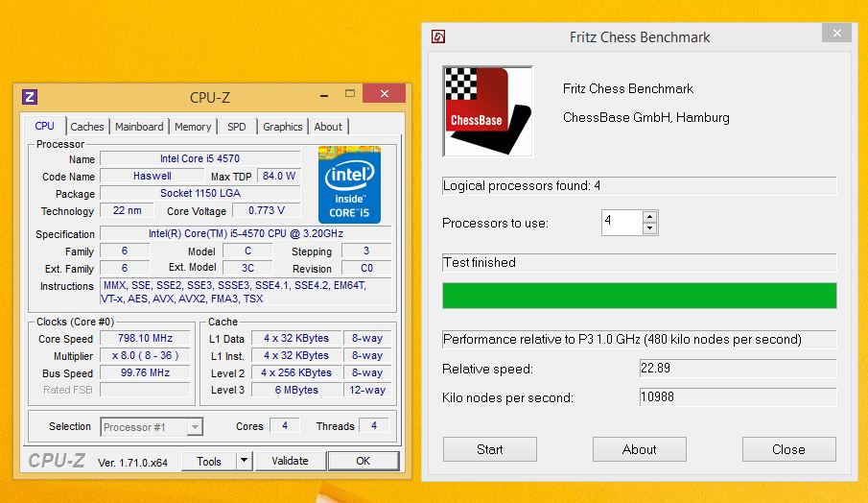
Task: Click the Technology value 22 nm
Action: click(127, 210)
